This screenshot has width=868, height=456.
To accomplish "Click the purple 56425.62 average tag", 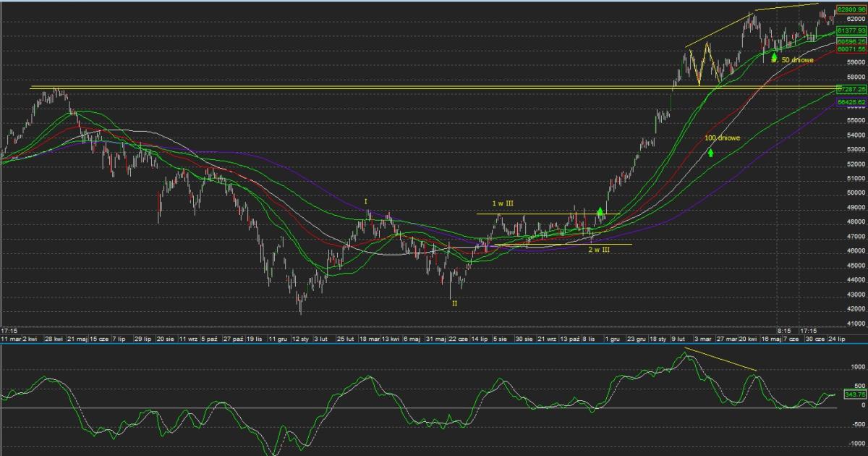I will click(851, 103).
